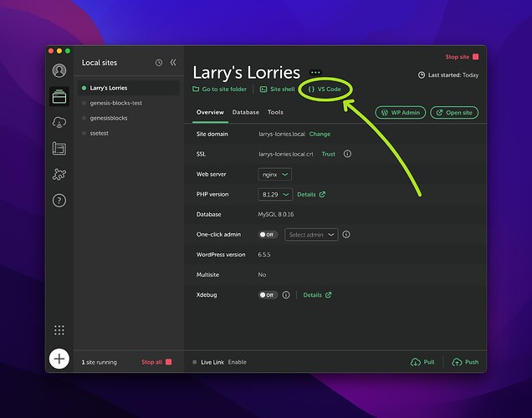
Task: Click the Pull text label
Action: click(429, 362)
